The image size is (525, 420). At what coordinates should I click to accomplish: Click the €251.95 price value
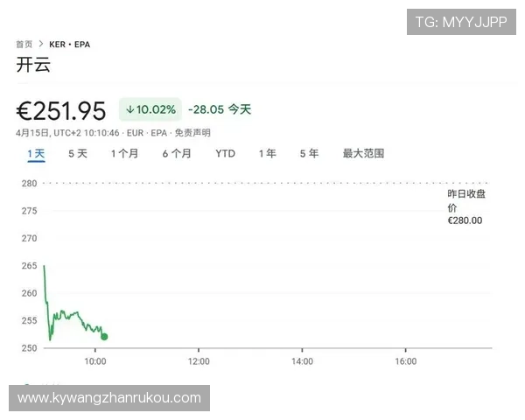[x=61, y=111]
